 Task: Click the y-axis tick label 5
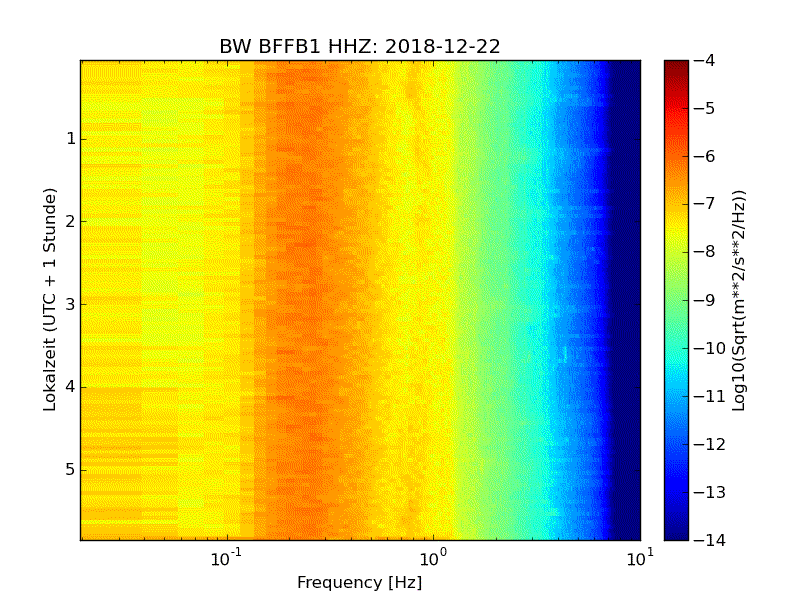(x=70, y=469)
